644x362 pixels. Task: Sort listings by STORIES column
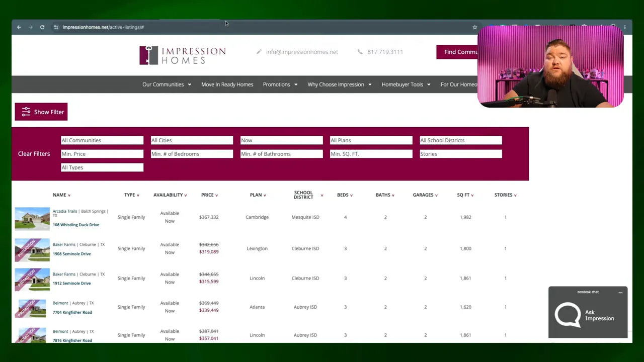pos(505,195)
